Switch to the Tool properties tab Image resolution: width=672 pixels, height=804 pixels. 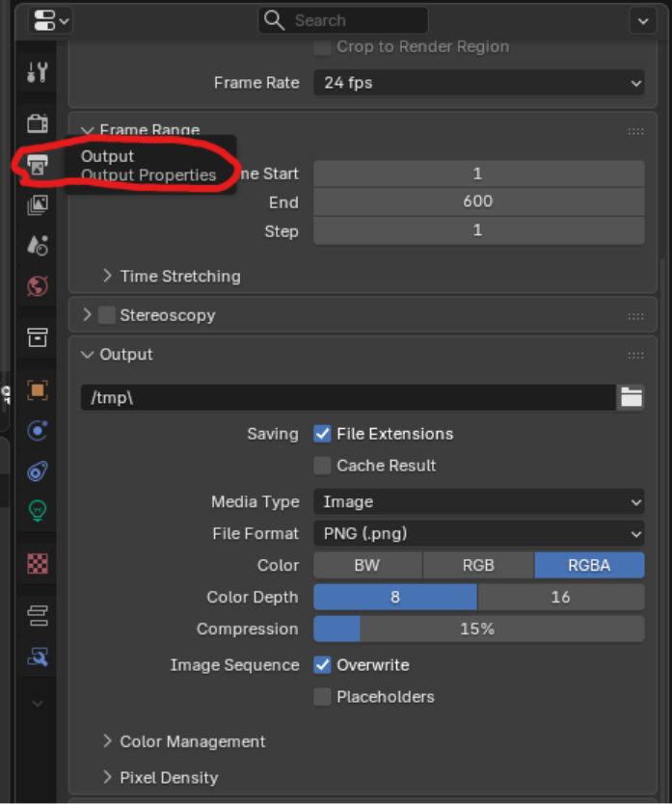click(37, 70)
